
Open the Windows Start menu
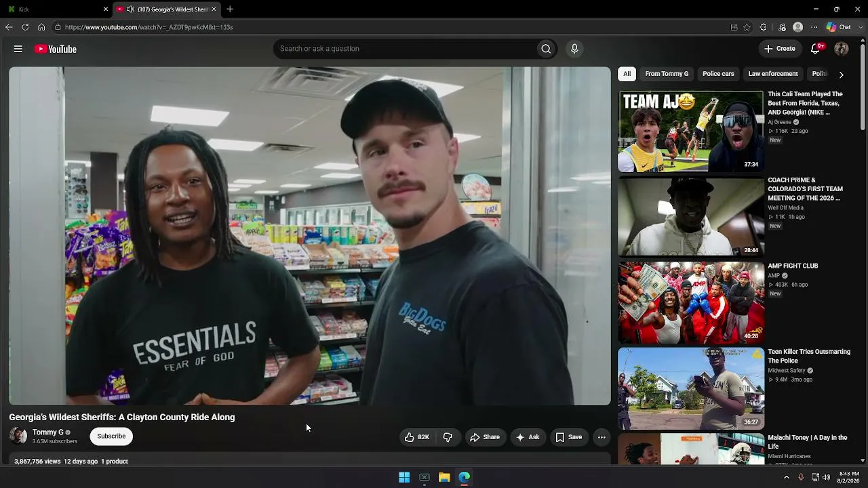(x=404, y=477)
